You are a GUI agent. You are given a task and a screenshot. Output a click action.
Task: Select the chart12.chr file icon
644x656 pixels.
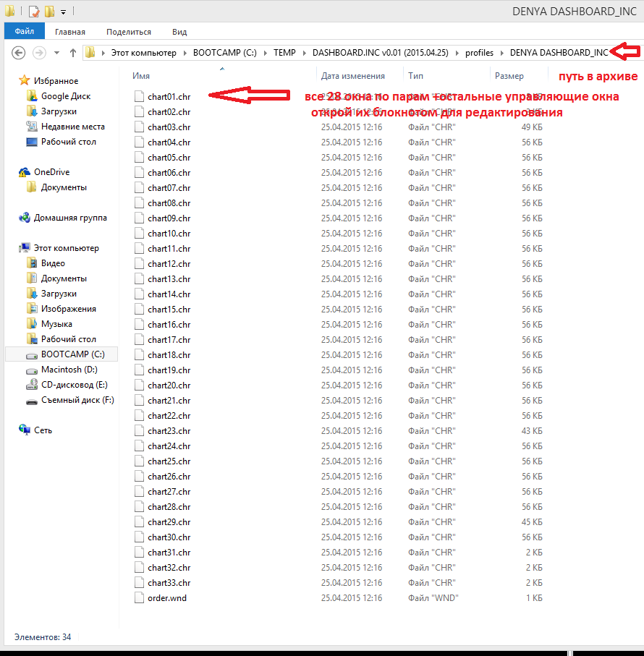[140, 263]
